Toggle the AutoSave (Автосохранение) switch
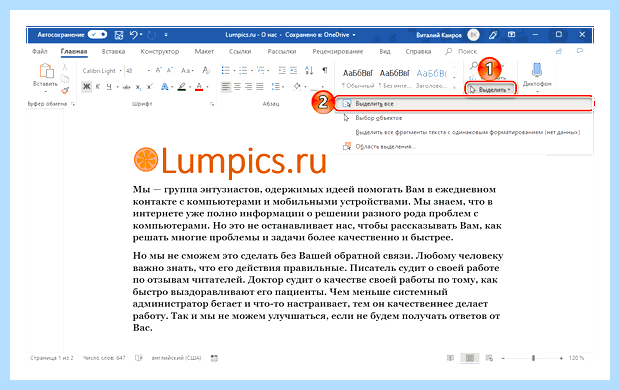The height and width of the screenshot is (390, 620). coord(98,35)
